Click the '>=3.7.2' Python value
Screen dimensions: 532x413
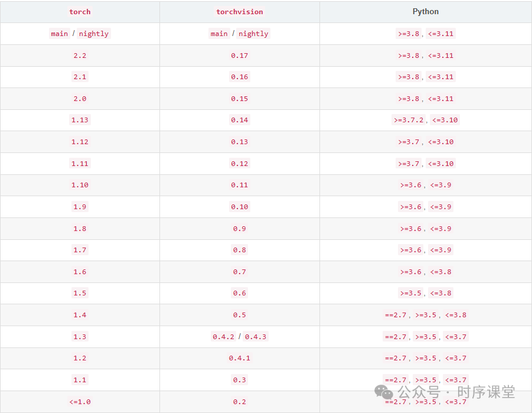[409, 120]
